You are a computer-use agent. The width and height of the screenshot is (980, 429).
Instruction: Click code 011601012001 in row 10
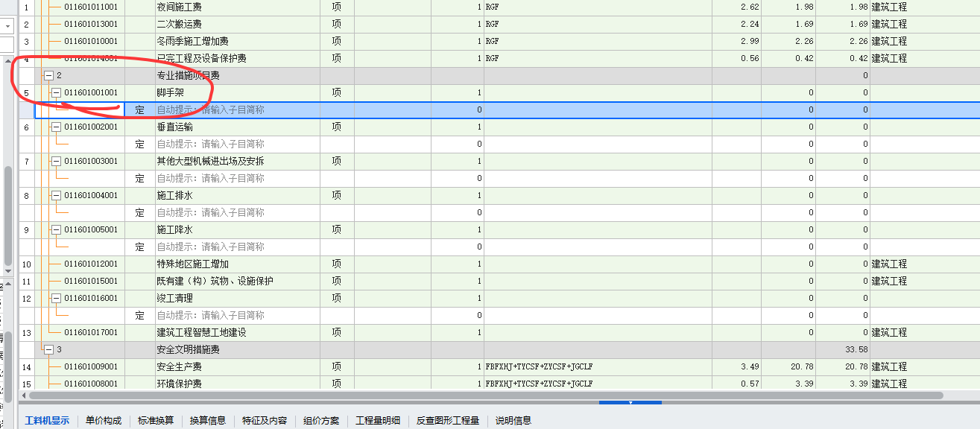91,264
